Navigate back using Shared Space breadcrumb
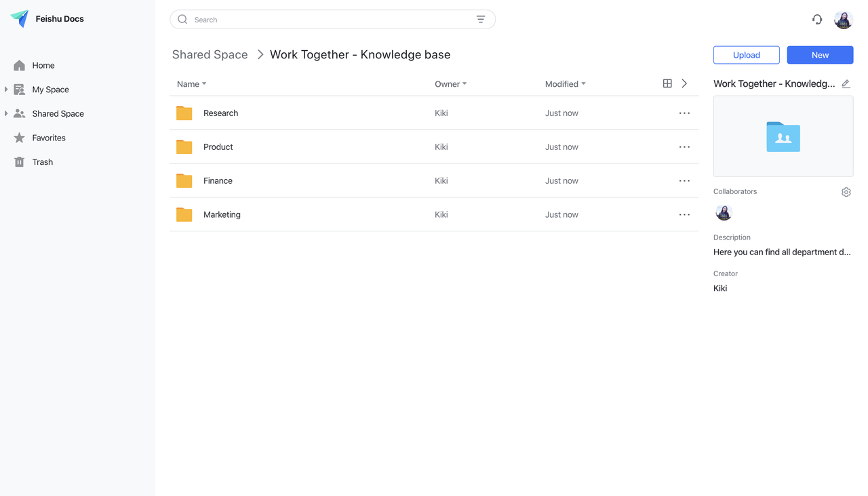The width and height of the screenshot is (868, 496). 210,54
